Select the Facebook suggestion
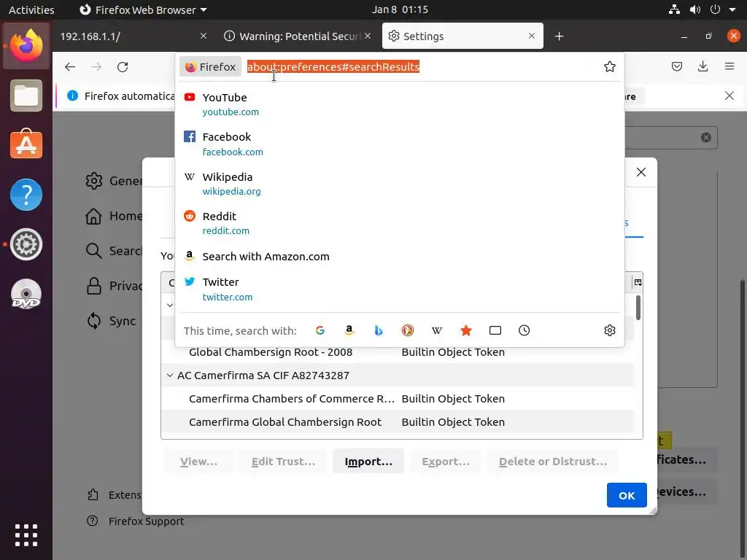This screenshot has width=747, height=560. (399, 144)
